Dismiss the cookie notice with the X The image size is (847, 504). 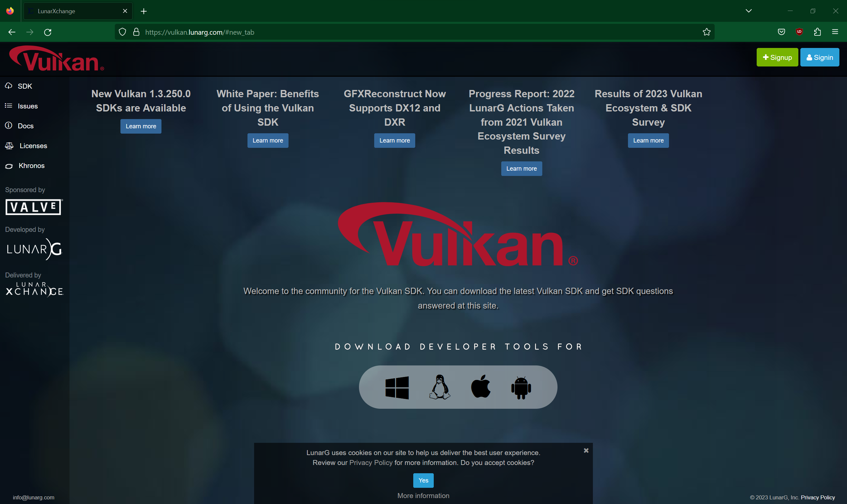tap(586, 450)
